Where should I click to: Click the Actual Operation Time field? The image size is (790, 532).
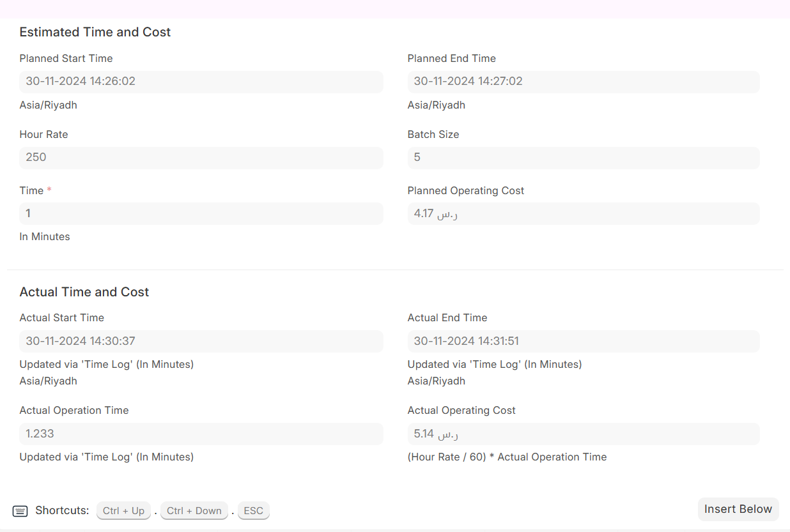pos(201,434)
